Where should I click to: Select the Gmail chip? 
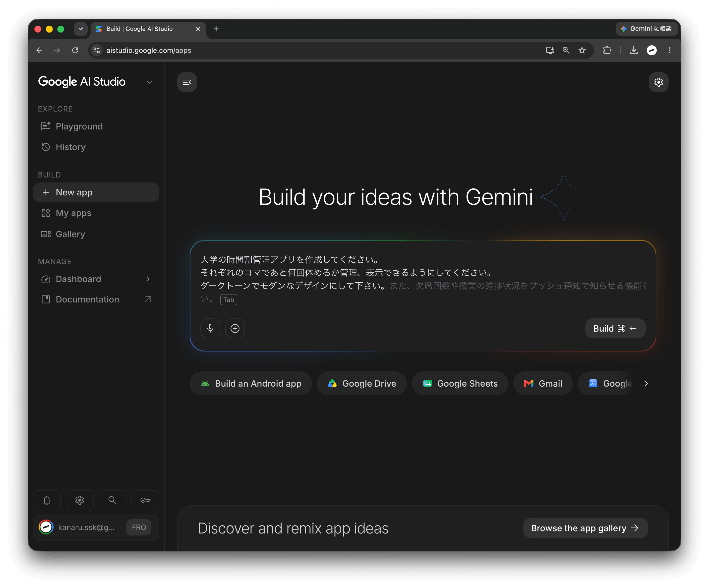click(543, 383)
